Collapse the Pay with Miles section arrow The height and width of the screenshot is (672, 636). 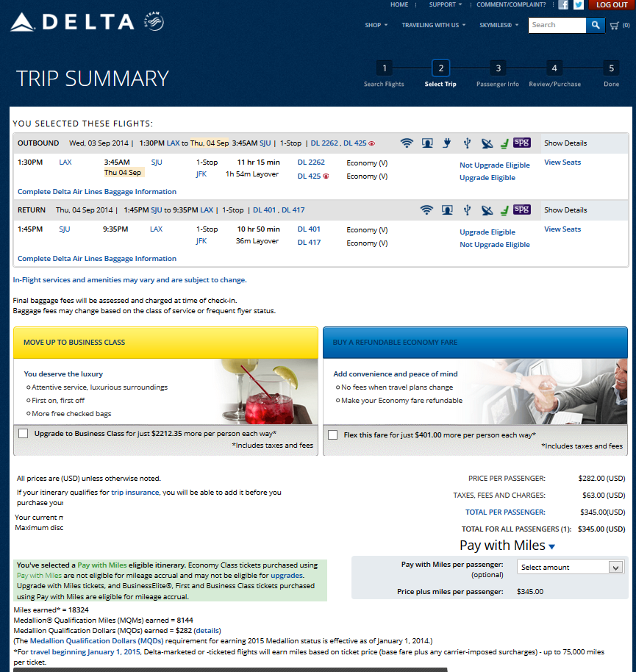551,546
